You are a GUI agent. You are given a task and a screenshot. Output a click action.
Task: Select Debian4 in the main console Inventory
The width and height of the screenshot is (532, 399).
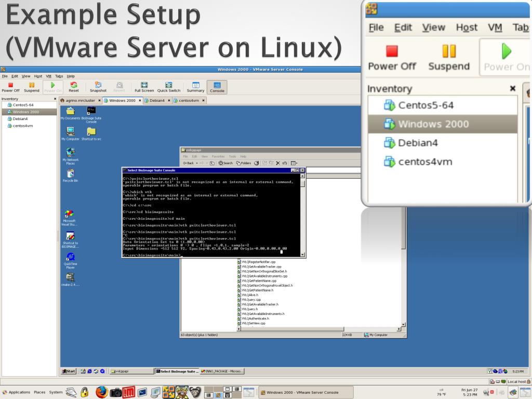tap(20, 119)
